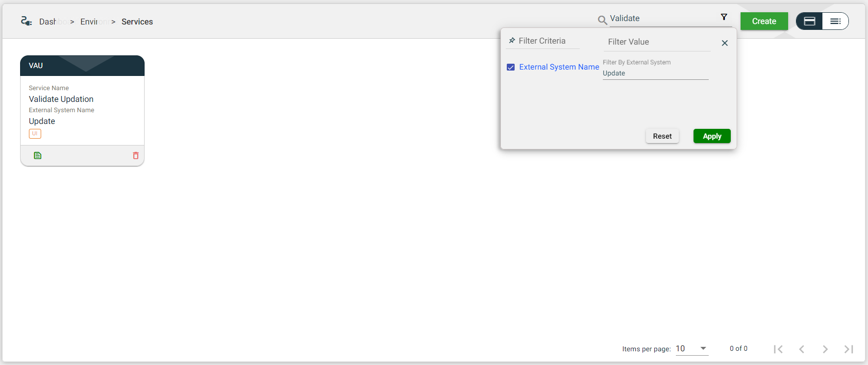Viewport: 868px width, 365px height.
Task: Go to the previous page
Action: 802,349
